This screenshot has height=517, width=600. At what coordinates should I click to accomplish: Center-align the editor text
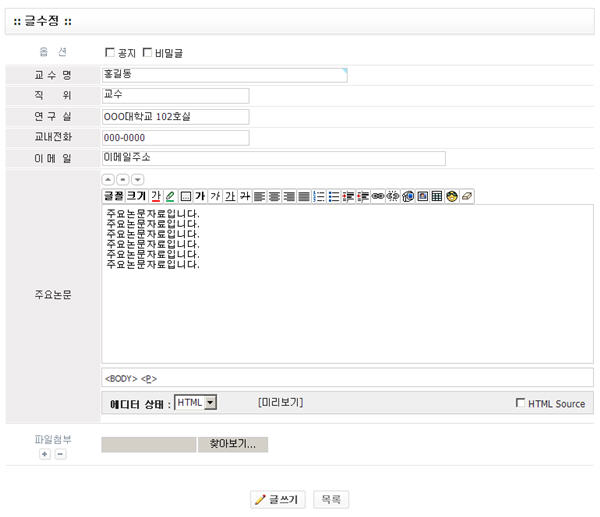coord(274,196)
